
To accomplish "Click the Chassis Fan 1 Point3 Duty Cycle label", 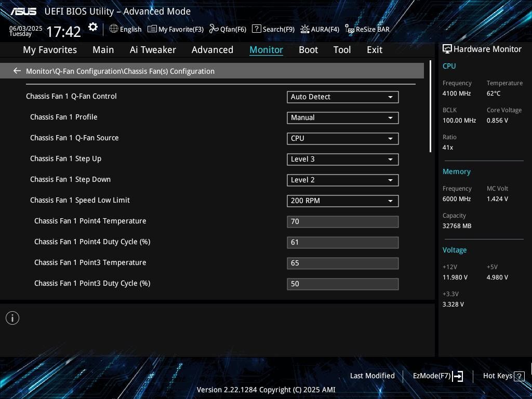I will [92, 283].
